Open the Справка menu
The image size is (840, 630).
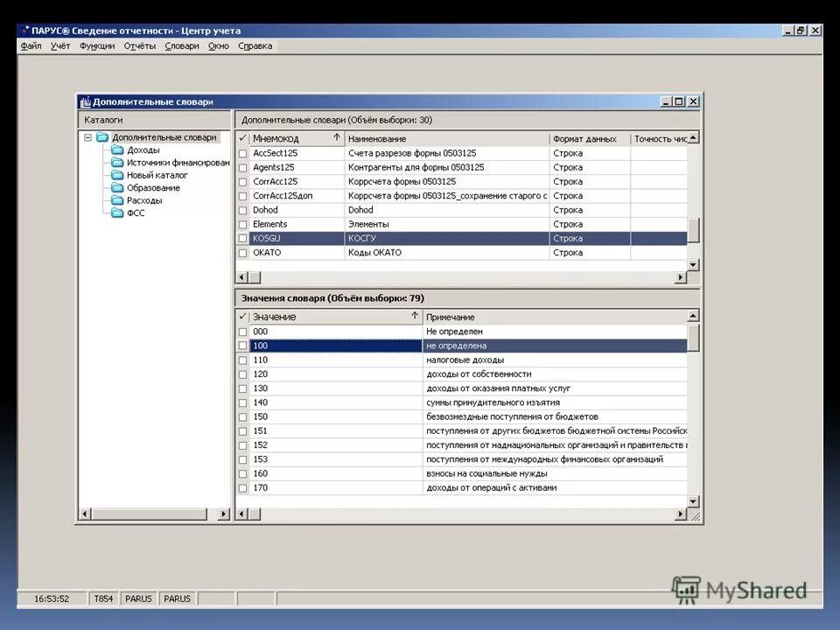click(x=255, y=46)
